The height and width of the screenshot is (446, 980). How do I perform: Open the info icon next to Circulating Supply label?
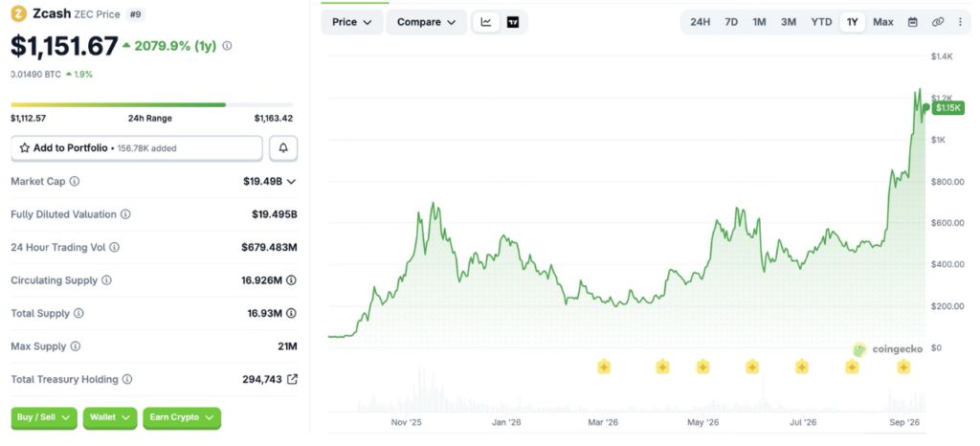coord(106,280)
